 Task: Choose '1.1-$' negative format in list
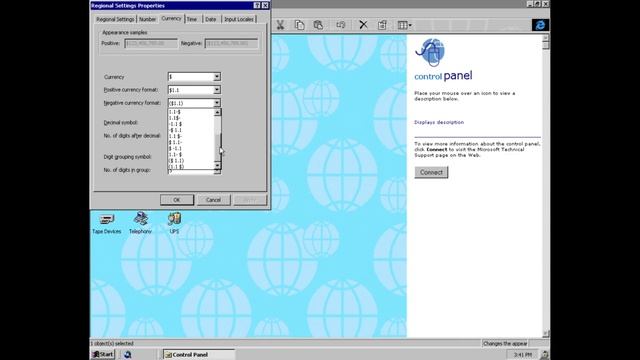(x=191, y=112)
